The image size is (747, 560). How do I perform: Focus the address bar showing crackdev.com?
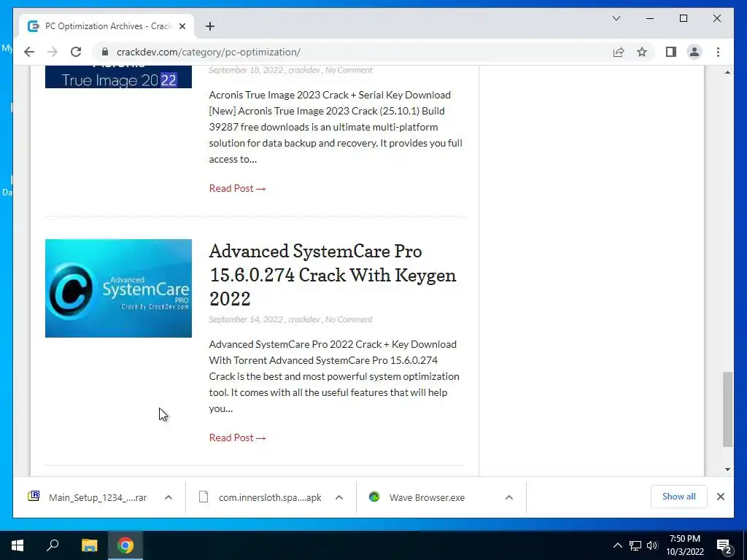(352, 52)
